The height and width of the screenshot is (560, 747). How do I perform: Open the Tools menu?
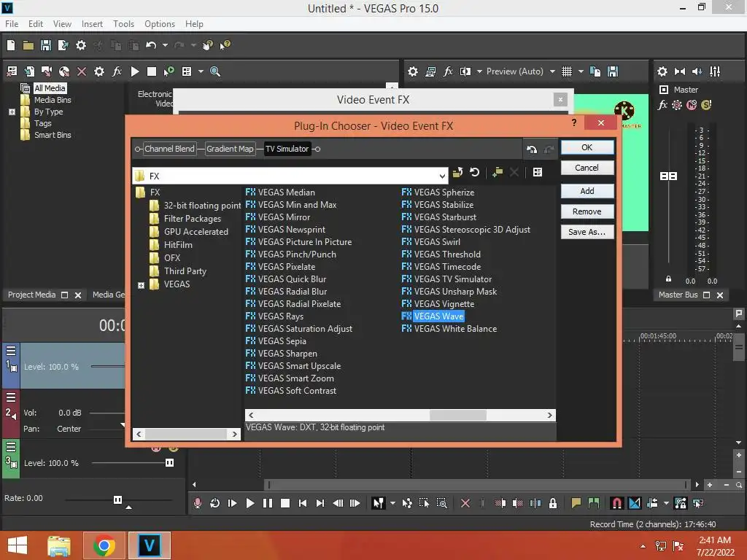pos(123,24)
